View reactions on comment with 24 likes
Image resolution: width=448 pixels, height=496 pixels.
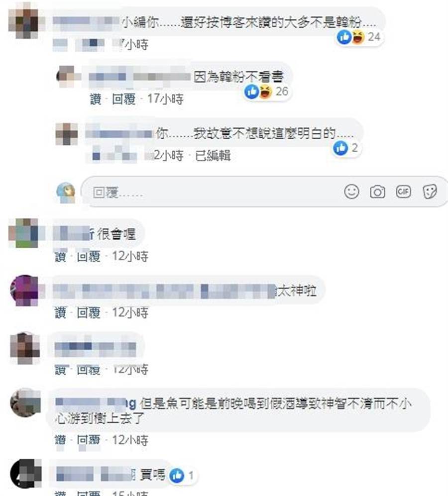point(359,37)
